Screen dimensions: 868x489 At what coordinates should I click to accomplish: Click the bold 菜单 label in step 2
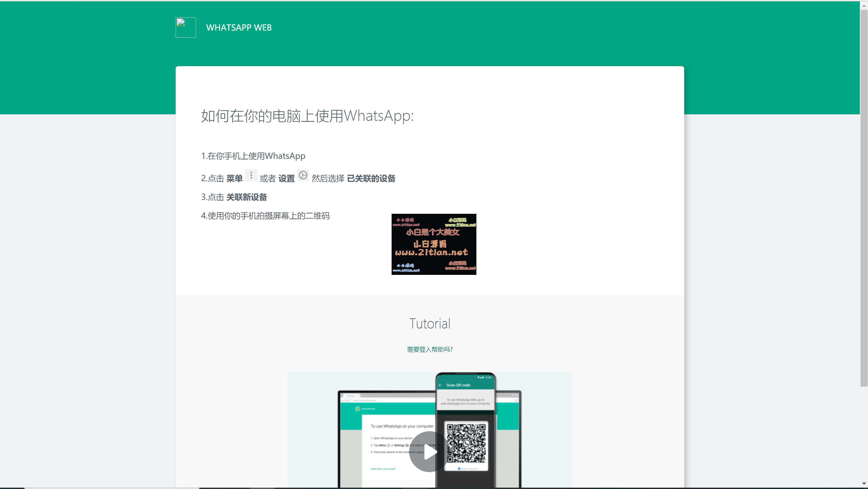click(235, 178)
